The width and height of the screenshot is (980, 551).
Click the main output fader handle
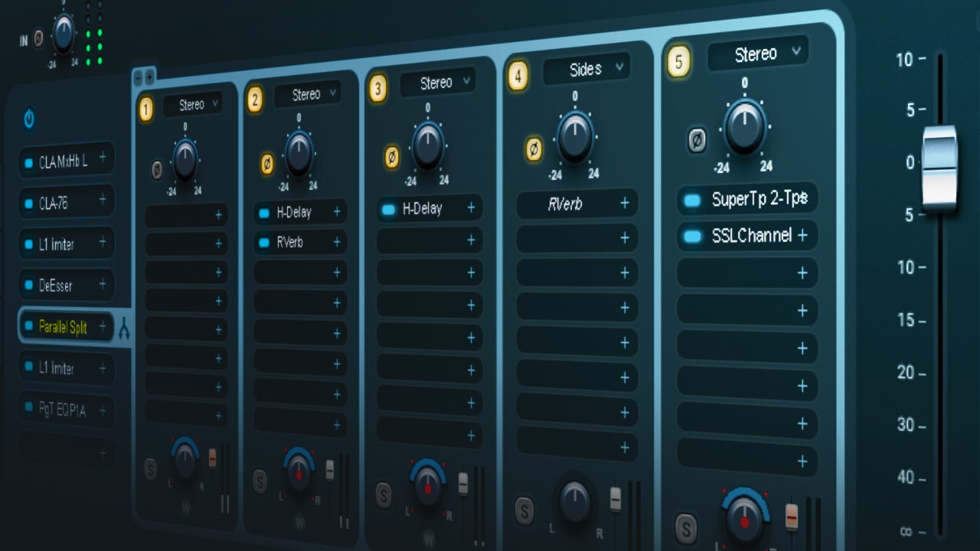(939, 168)
